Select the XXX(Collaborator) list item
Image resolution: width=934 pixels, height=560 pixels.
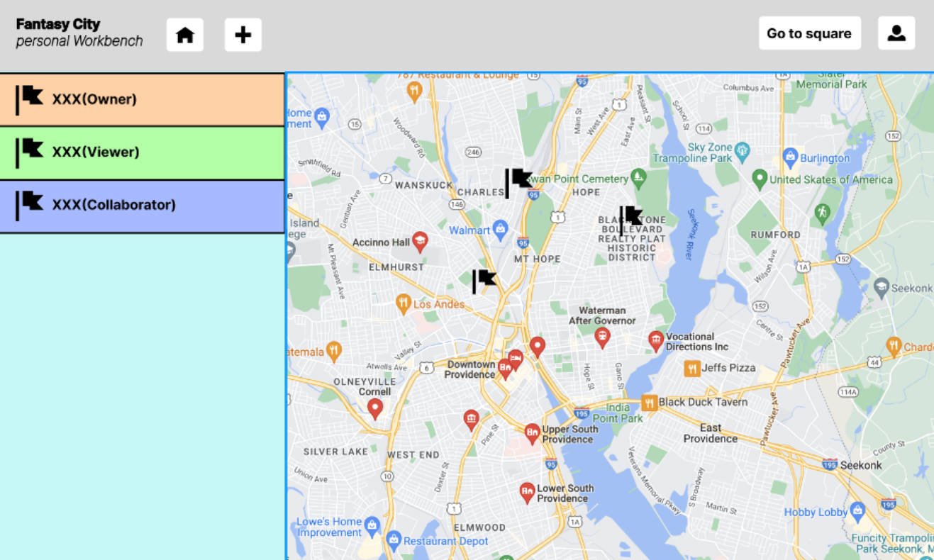coord(142,206)
